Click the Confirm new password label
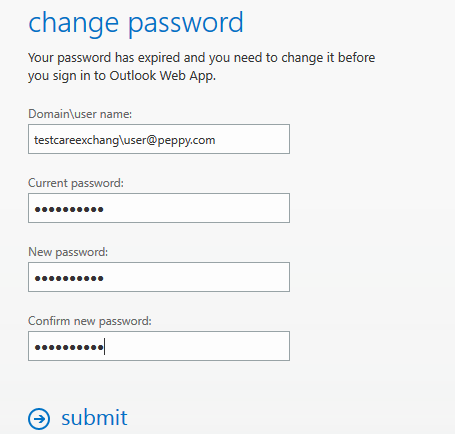This screenshot has height=434, width=455. 90,321
